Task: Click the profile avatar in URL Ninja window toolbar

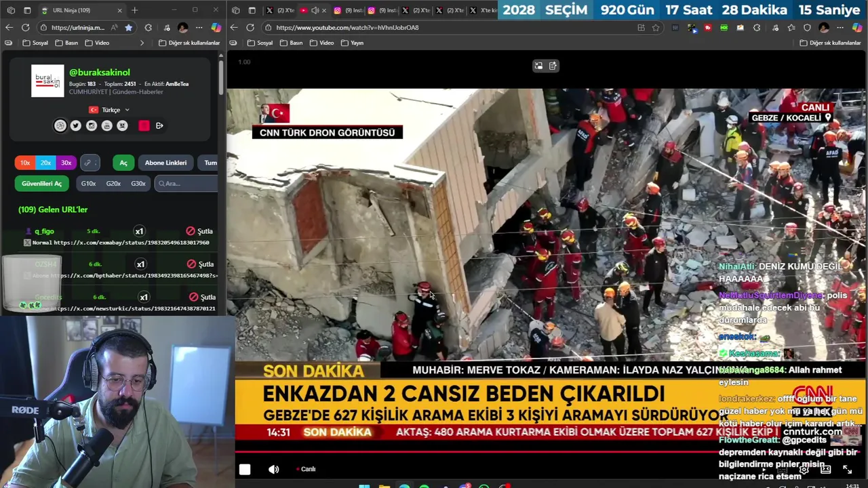Action: pos(182,28)
